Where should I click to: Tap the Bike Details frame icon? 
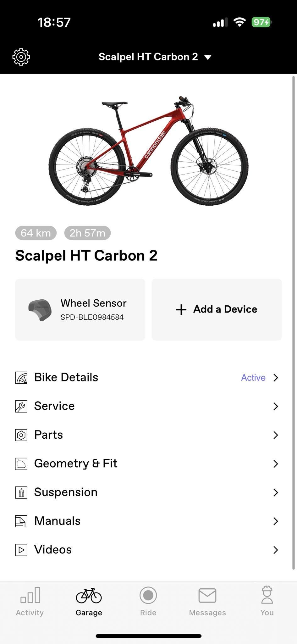tap(21, 377)
